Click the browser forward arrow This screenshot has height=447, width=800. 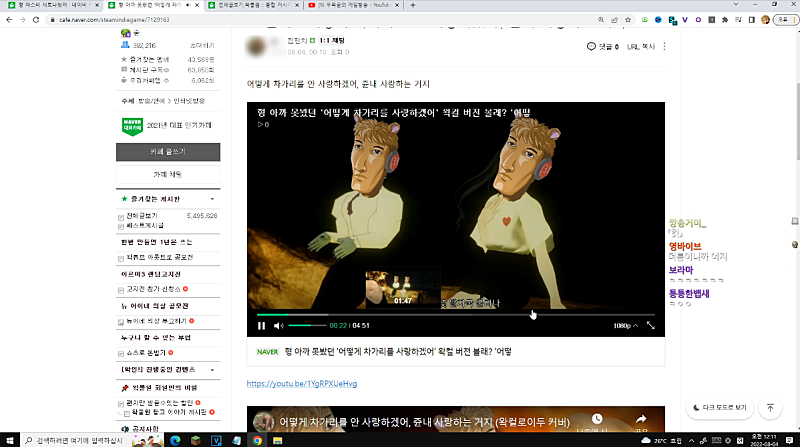point(22,20)
